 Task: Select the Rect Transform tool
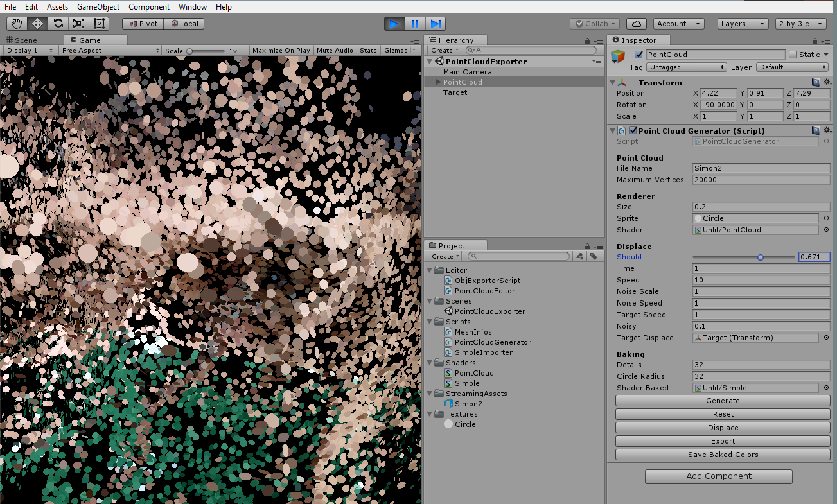[x=99, y=24]
